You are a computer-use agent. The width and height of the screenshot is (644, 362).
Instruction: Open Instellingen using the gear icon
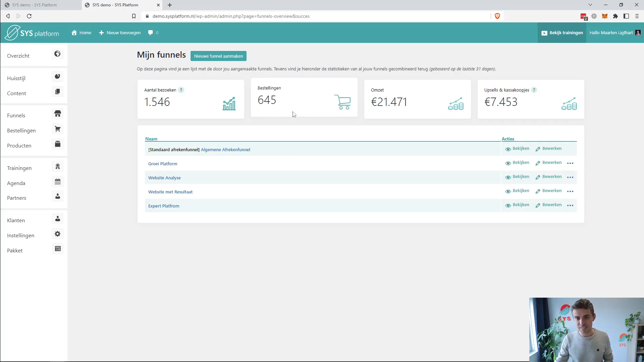point(57,234)
